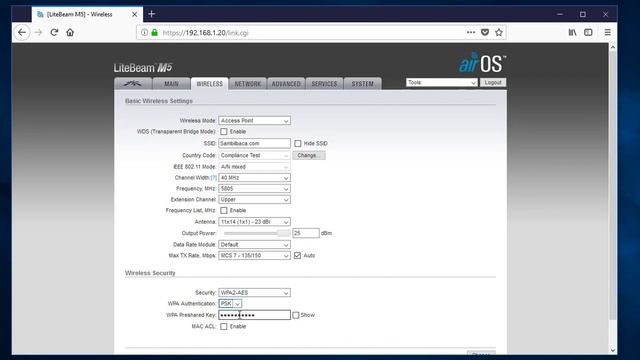This screenshot has width=640, height=360.
Task: Click the SSID input field
Action: (x=254, y=143)
